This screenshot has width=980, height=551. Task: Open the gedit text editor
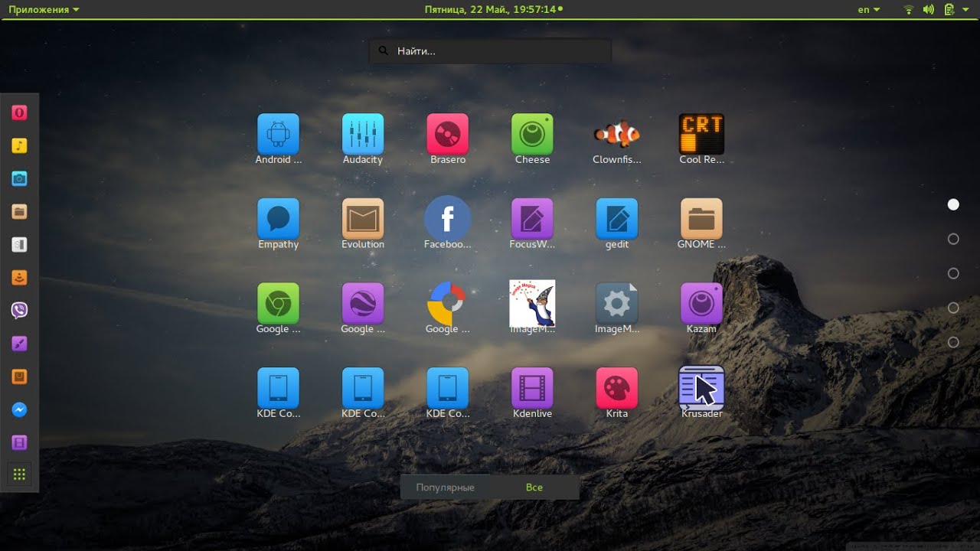[x=616, y=219]
